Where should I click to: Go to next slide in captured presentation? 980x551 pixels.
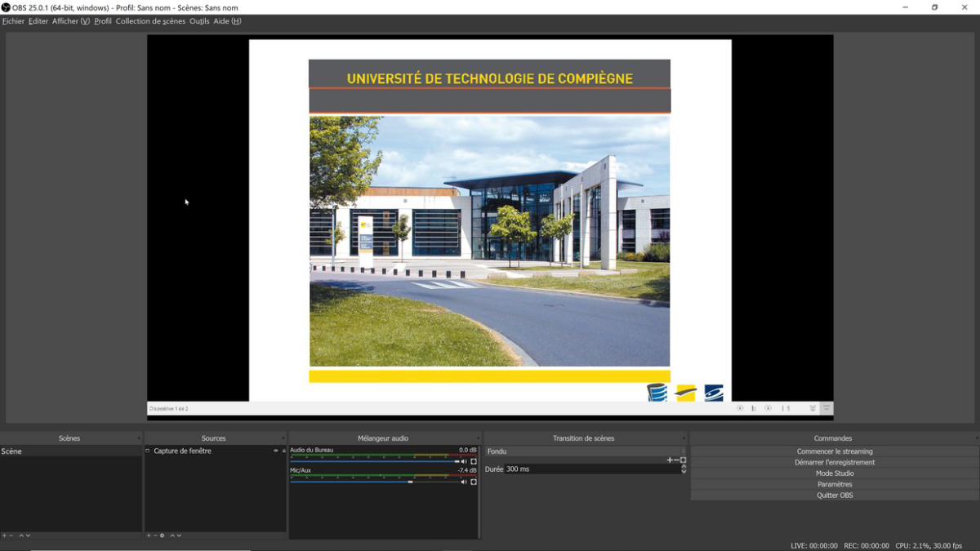[768, 408]
